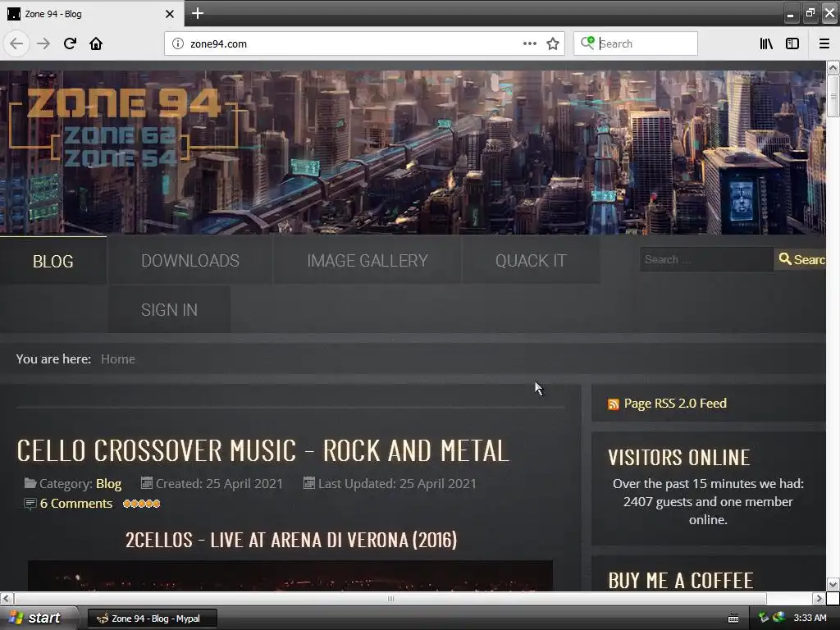The height and width of the screenshot is (630, 840).
Task: Open the QUACK IT navigation item
Action: 531,260
